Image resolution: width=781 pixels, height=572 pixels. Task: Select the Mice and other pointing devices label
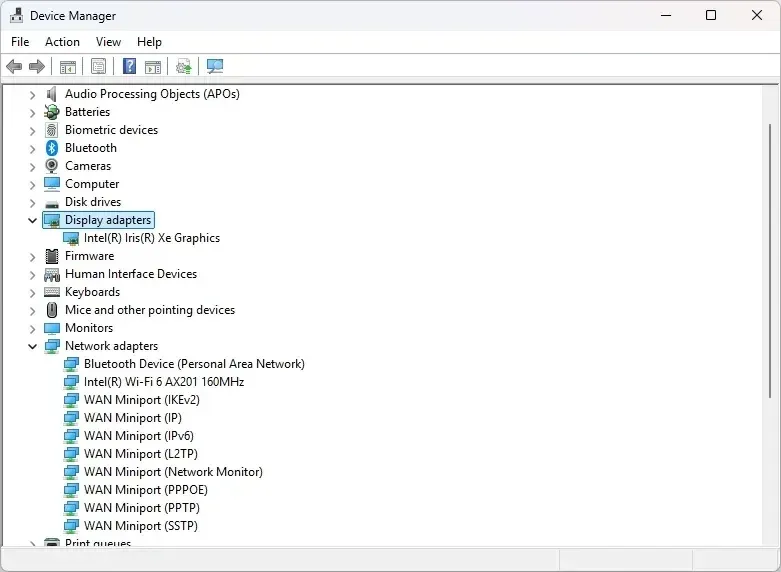(150, 310)
